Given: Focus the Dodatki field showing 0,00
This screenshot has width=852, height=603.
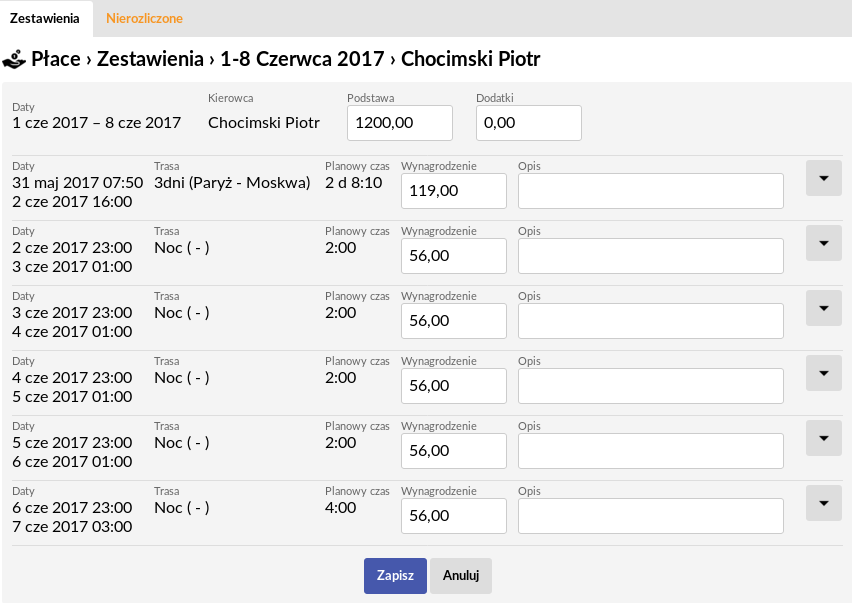Looking at the screenshot, I should click(x=529, y=123).
